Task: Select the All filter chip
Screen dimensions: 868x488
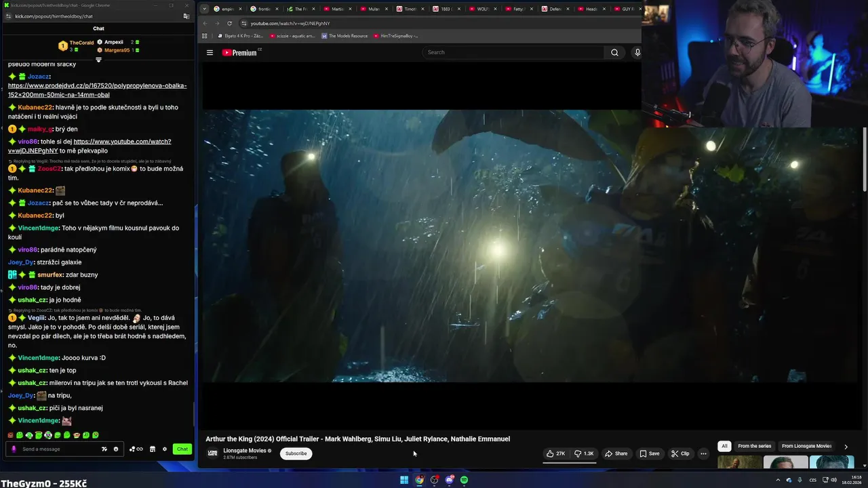Action: pyautogui.click(x=724, y=446)
